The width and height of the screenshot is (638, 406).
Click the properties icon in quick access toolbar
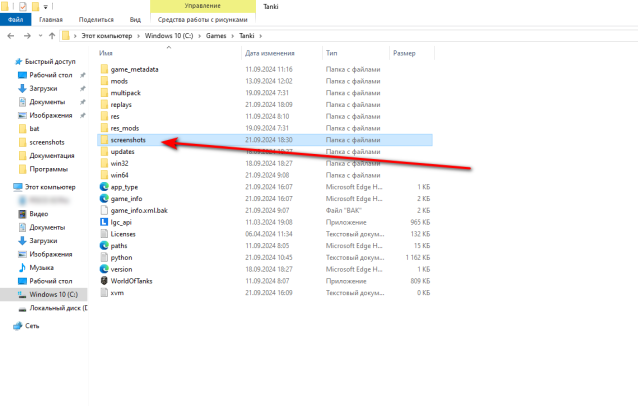[23, 6]
